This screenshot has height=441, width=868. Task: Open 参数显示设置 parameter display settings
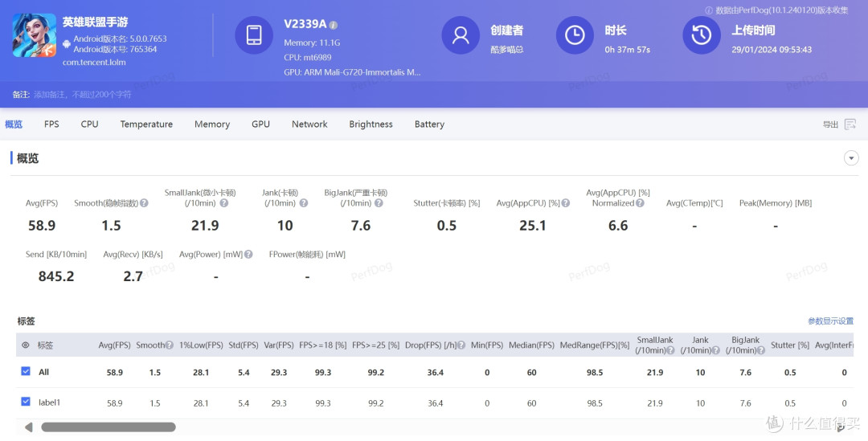(830, 321)
